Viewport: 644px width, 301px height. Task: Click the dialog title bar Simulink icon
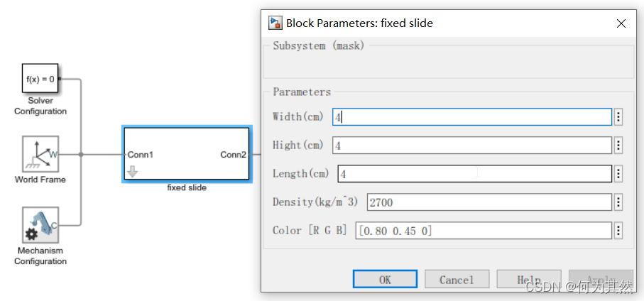click(275, 23)
